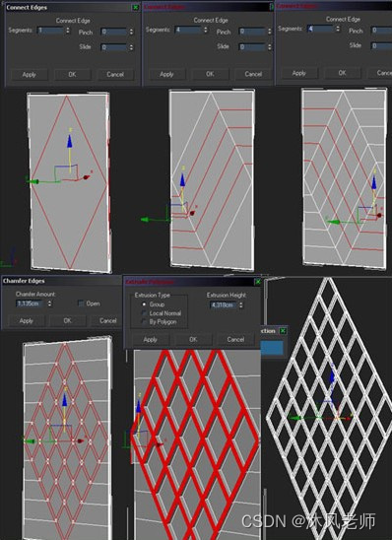Click Cancel in Chamfer Edges dialog
Screen dimensions: 392x540
(x=108, y=320)
